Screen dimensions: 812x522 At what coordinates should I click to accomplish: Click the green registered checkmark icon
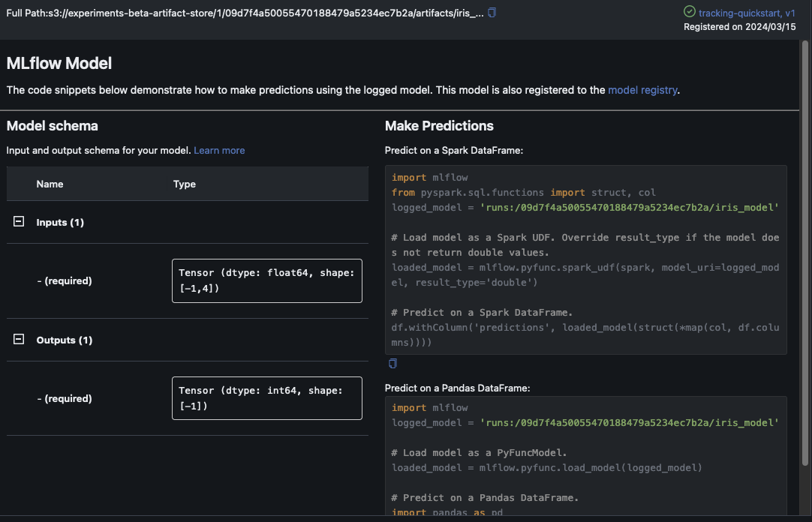[x=689, y=11]
